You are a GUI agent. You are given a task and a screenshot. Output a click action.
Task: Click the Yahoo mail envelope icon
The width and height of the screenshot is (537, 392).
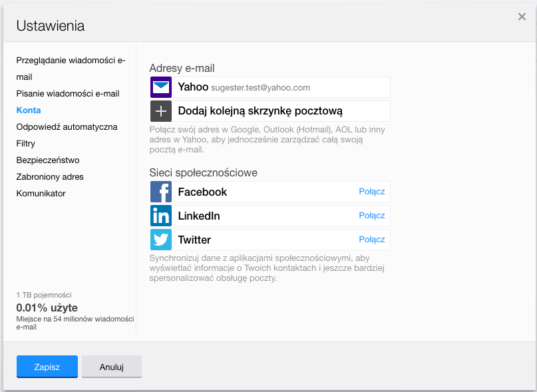[x=161, y=87]
